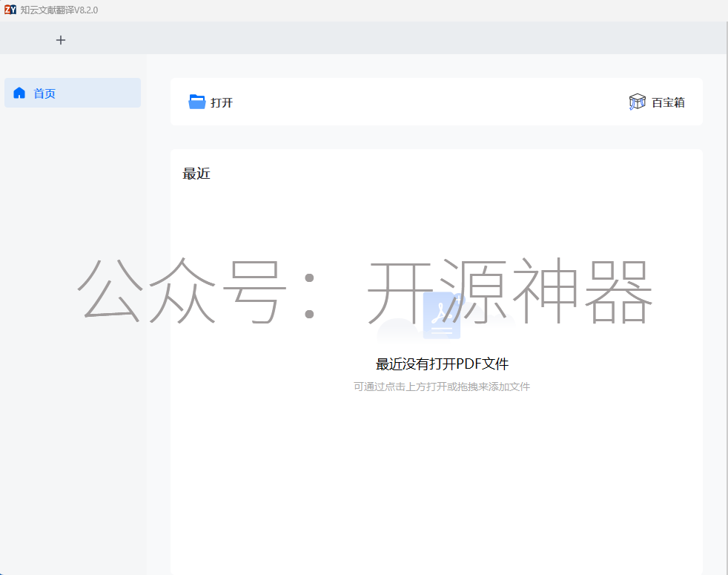Click the toolbox cube icon
Viewport: 728px width, 575px height.
pos(637,102)
